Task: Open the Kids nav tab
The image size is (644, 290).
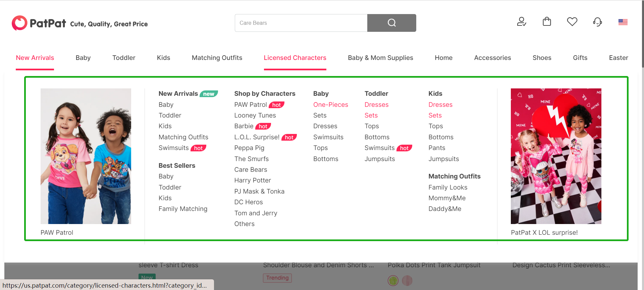Action: point(163,58)
